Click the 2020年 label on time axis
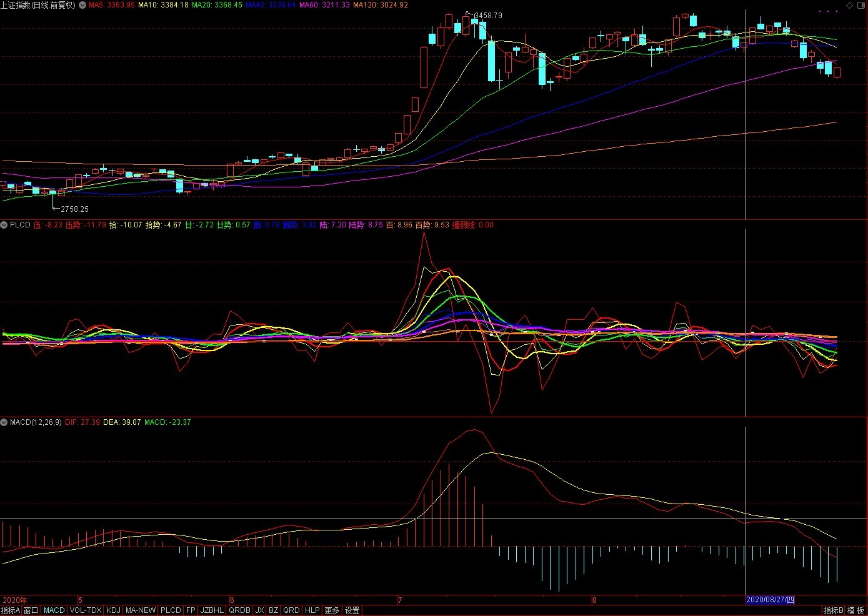Screen dimensions: 868x616 point(15,600)
